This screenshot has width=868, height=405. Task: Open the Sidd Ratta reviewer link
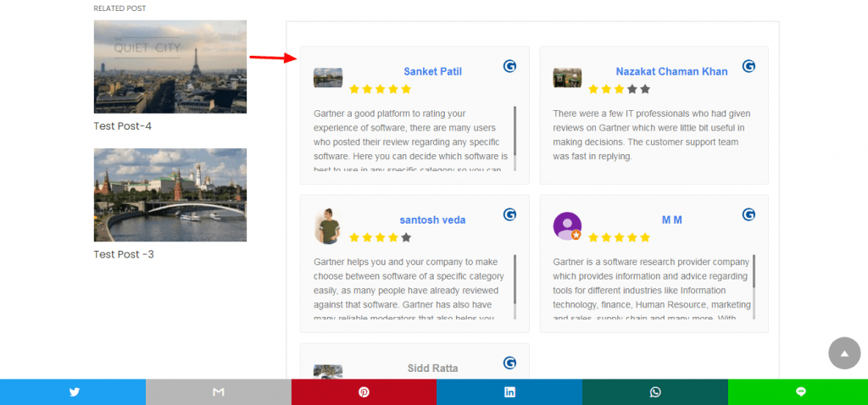point(432,368)
